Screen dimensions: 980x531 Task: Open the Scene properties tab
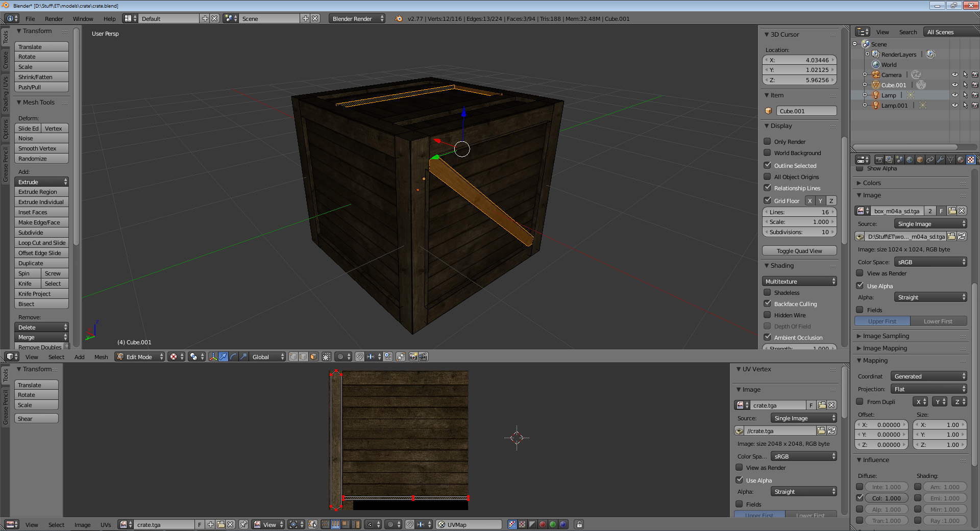[x=899, y=160]
